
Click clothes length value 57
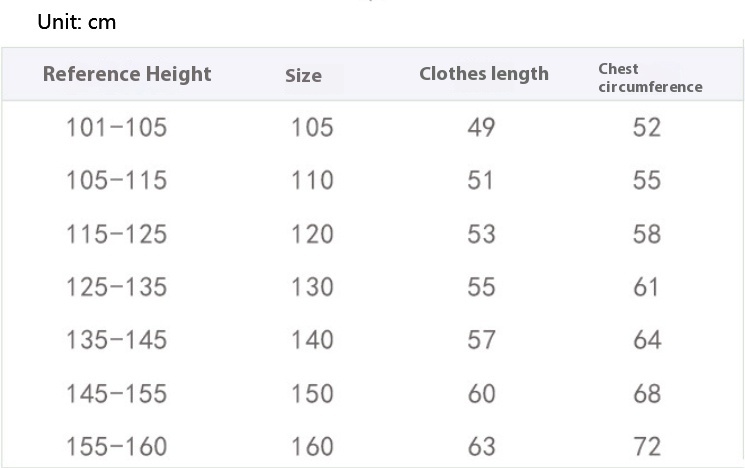(x=481, y=340)
